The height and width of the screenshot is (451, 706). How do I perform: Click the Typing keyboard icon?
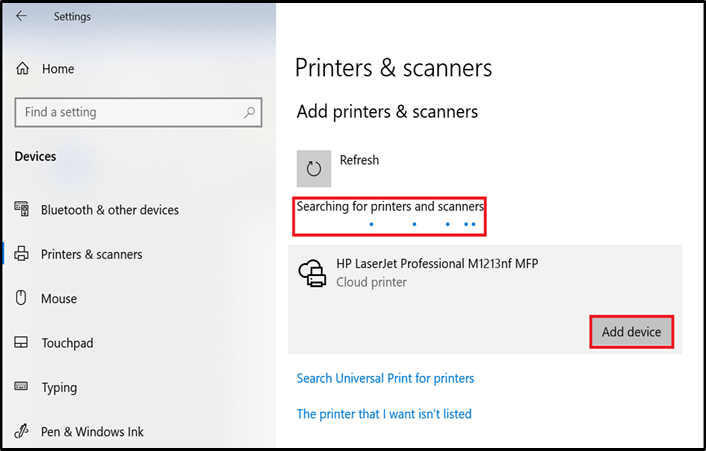click(21, 386)
